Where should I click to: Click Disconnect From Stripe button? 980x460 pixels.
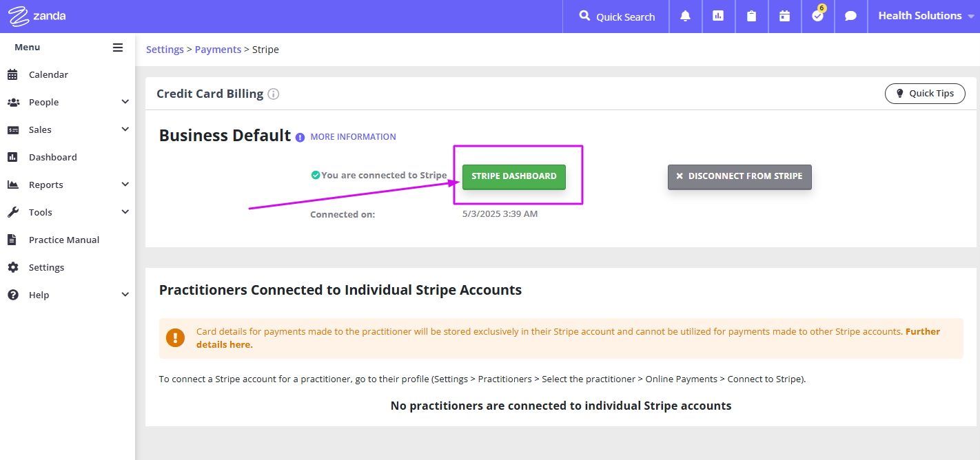pyautogui.click(x=739, y=176)
